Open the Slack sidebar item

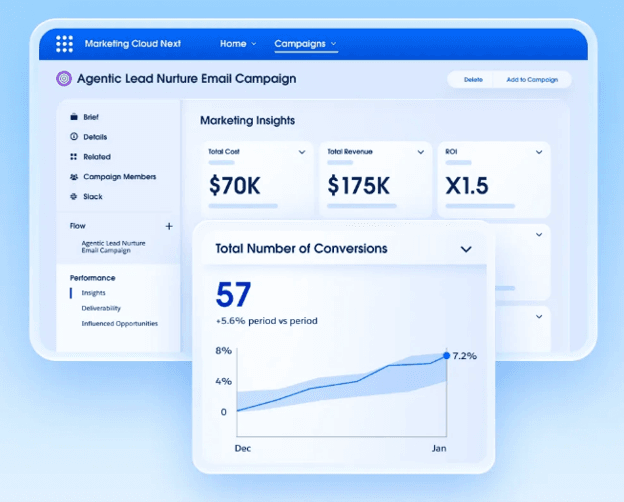[x=93, y=197]
